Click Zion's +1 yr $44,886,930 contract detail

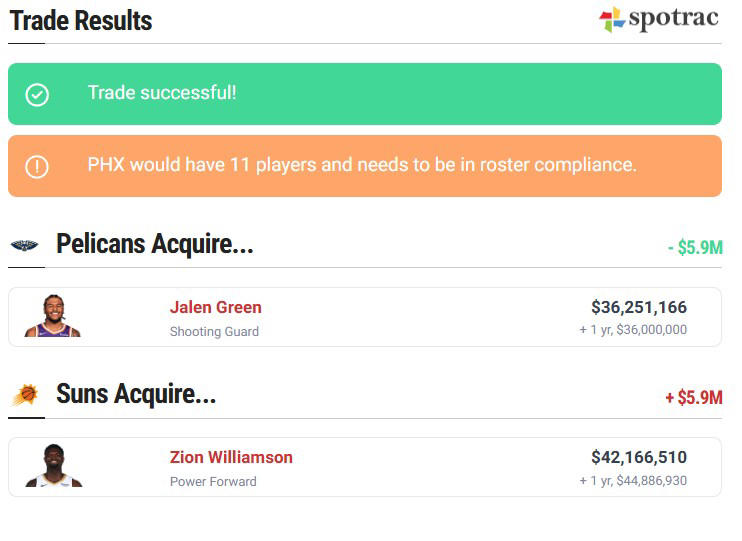tap(633, 480)
